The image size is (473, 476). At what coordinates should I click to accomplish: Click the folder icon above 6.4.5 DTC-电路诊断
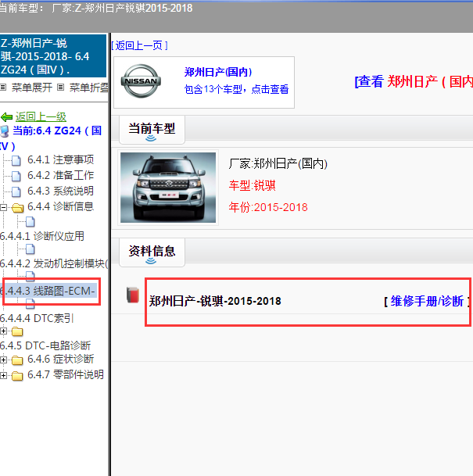coord(17,332)
